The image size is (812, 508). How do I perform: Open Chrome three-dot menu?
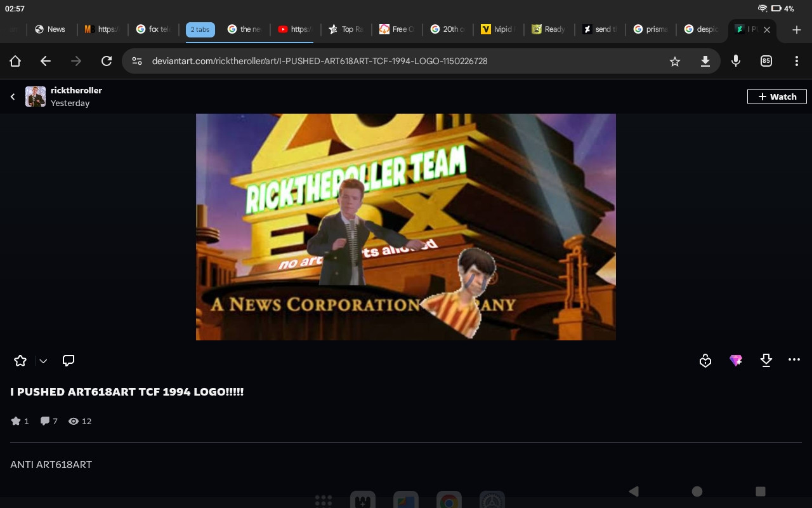pyautogui.click(x=797, y=61)
